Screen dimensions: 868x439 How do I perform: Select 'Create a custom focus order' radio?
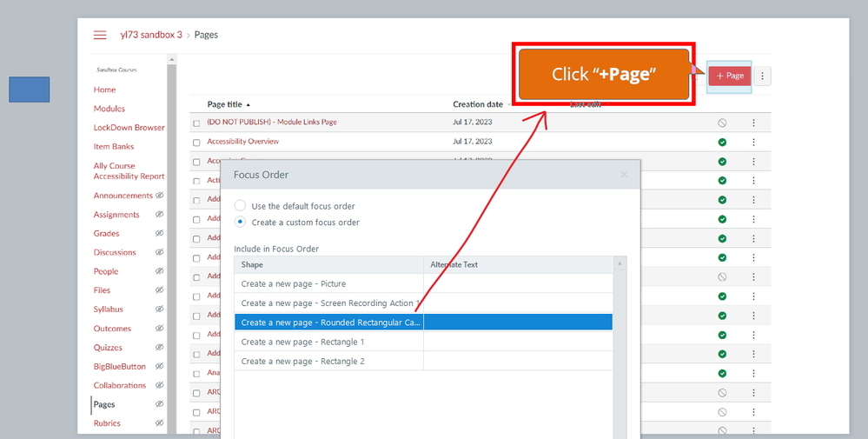(240, 222)
